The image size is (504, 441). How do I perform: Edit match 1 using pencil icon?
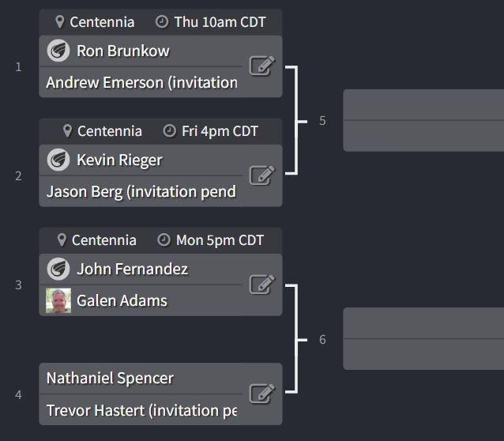click(x=261, y=66)
